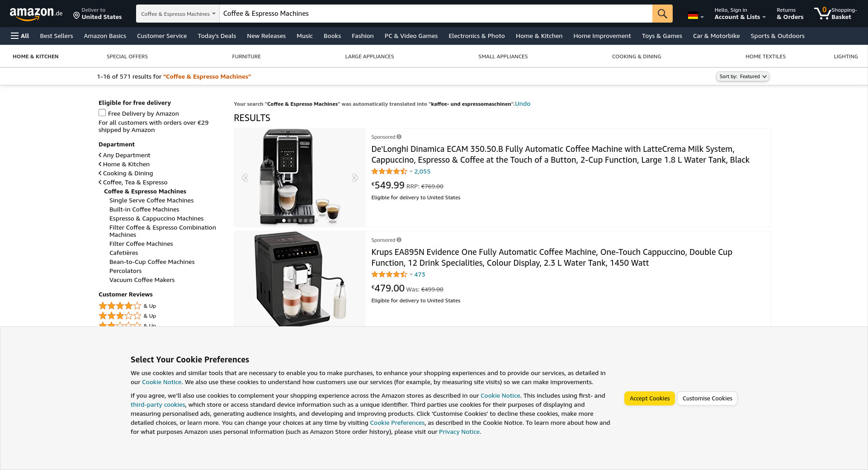Show next image of De'Longhi machine
The height and width of the screenshot is (470, 868).
point(355,178)
